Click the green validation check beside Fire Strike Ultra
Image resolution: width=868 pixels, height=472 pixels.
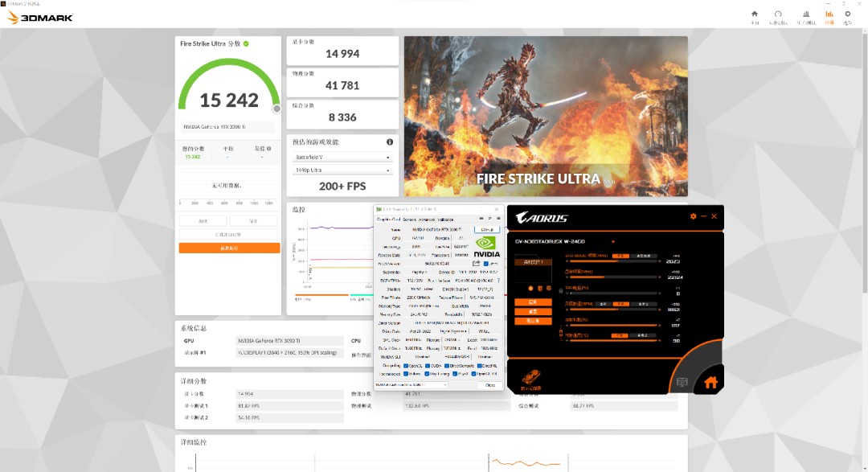246,43
